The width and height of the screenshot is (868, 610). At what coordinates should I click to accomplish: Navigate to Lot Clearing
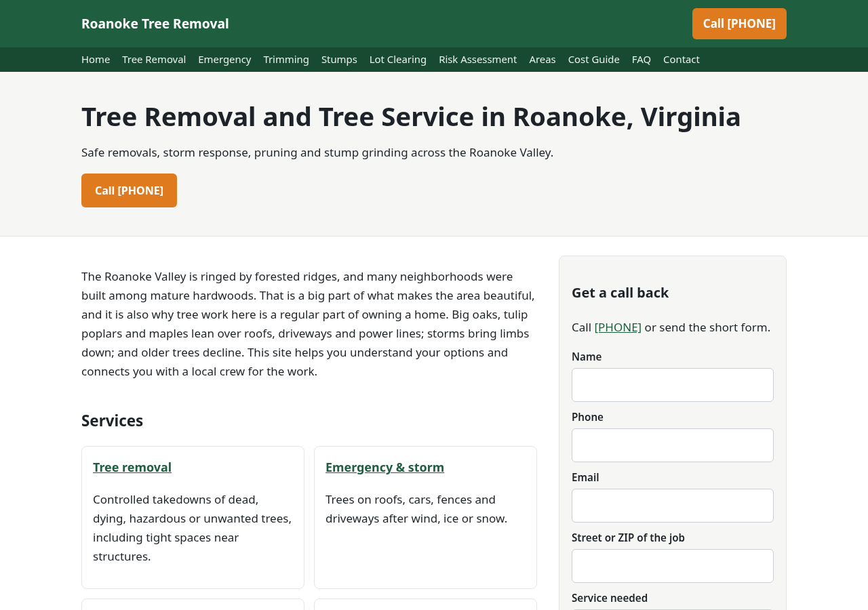(398, 60)
